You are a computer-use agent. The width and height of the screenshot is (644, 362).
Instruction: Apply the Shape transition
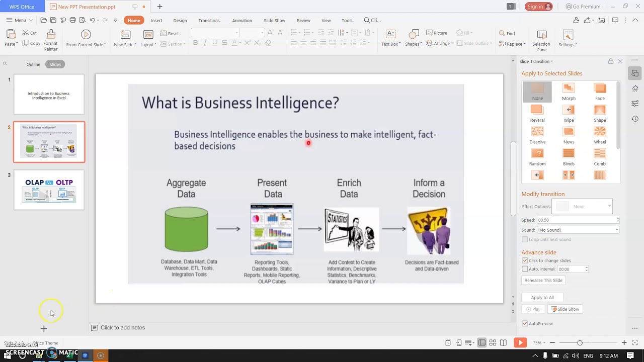coord(600,114)
